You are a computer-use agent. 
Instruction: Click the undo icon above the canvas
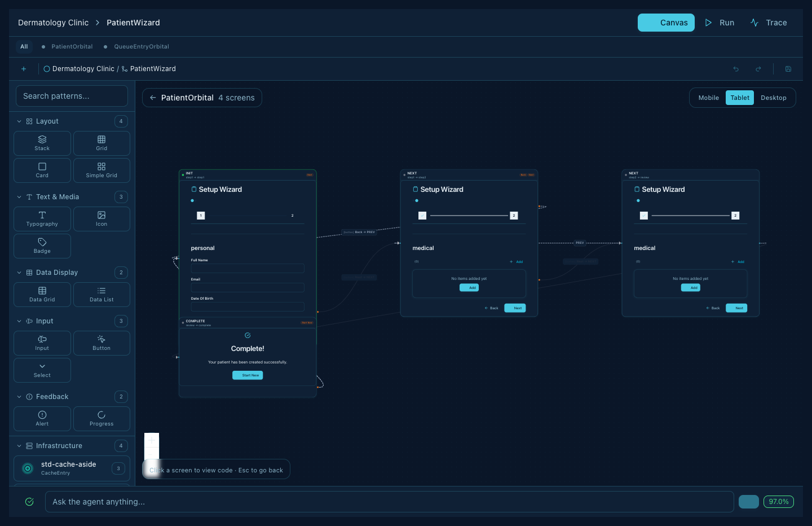[736, 68]
